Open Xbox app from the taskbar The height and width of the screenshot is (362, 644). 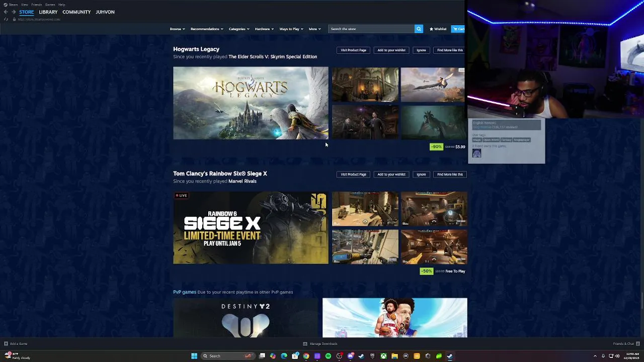(x=383, y=356)
